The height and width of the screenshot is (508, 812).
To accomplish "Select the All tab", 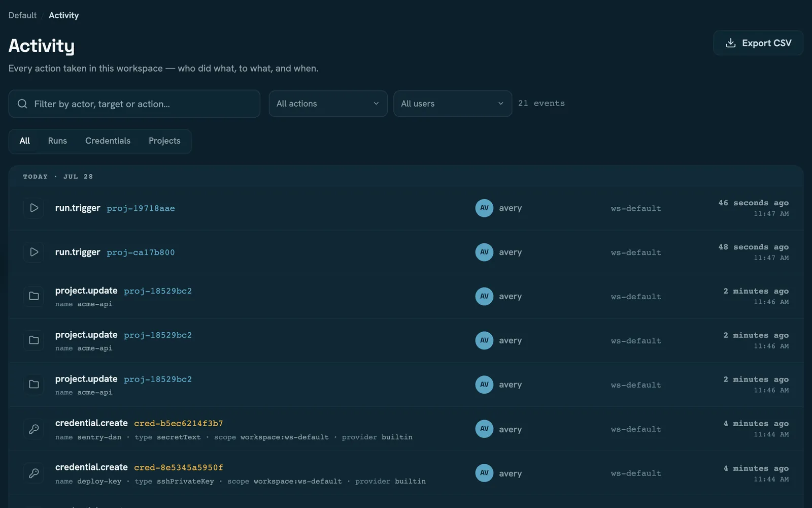I will pyautogui.click(x=25, y=141).
